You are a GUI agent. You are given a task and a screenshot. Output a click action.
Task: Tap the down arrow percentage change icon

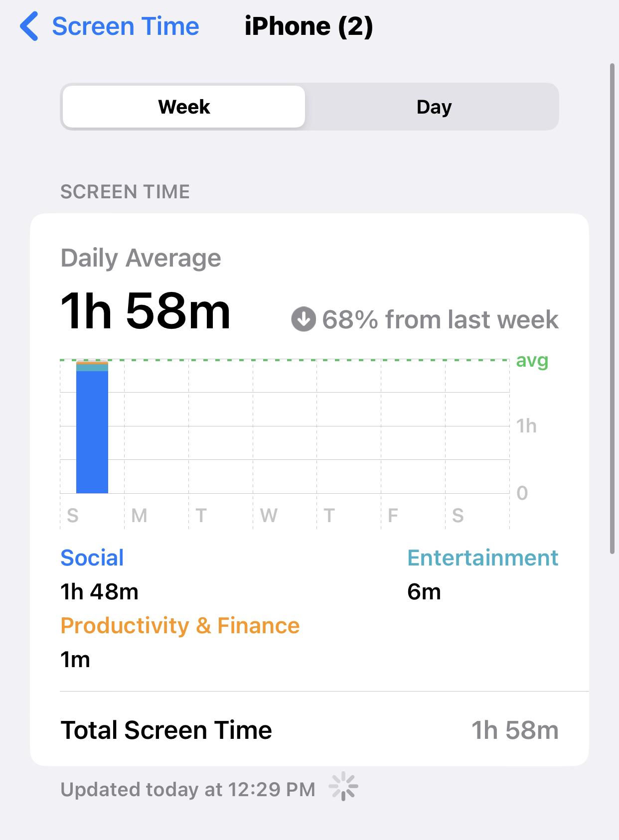[304, 319]
